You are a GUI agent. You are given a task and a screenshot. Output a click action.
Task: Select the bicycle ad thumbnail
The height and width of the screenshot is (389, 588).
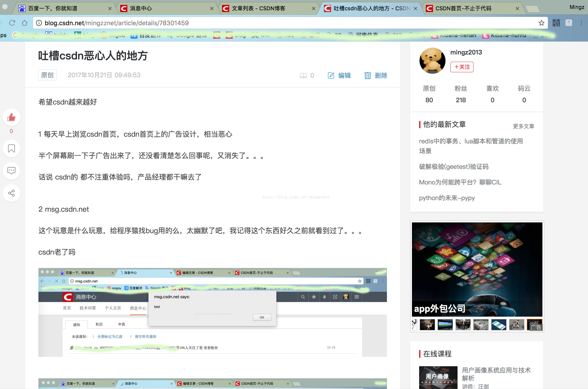[x=517, y=325]
